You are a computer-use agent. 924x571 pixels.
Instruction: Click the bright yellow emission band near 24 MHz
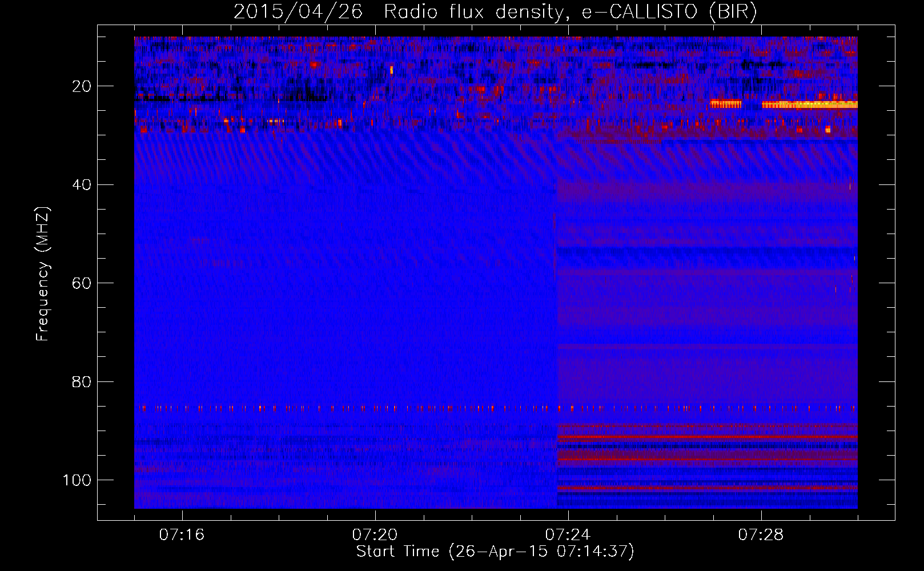pos(809,104)
